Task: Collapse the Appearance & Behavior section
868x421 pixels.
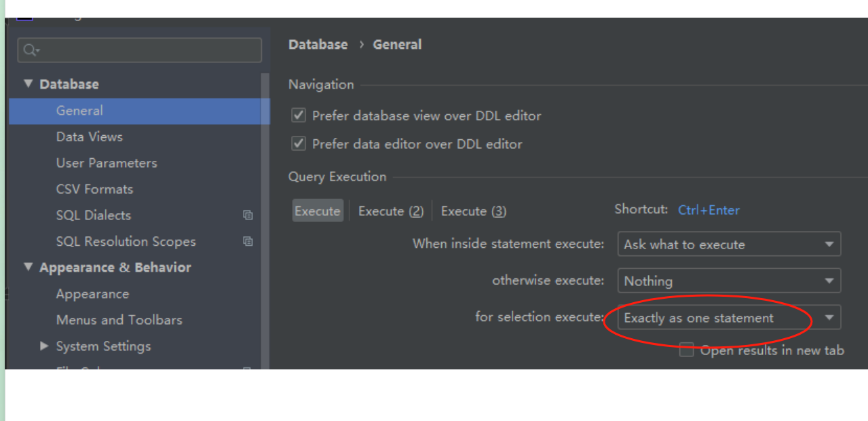Action: [28, 268]
